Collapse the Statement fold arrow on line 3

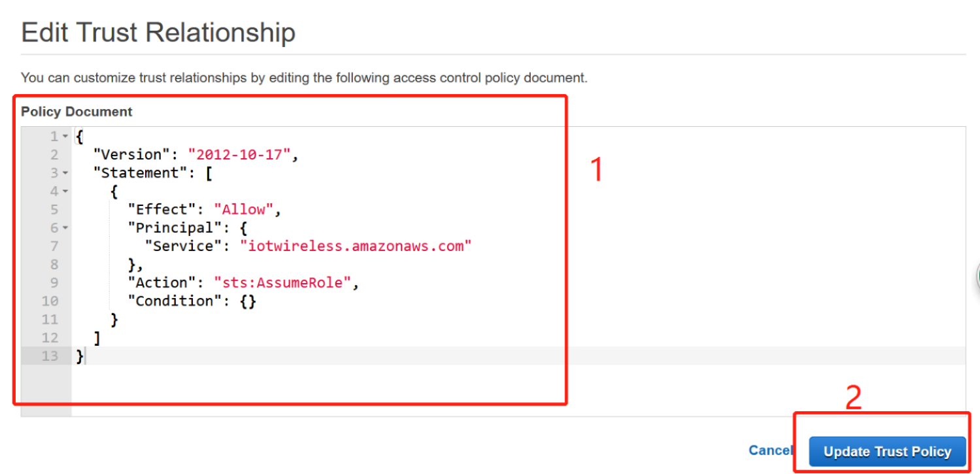(65, 173)
